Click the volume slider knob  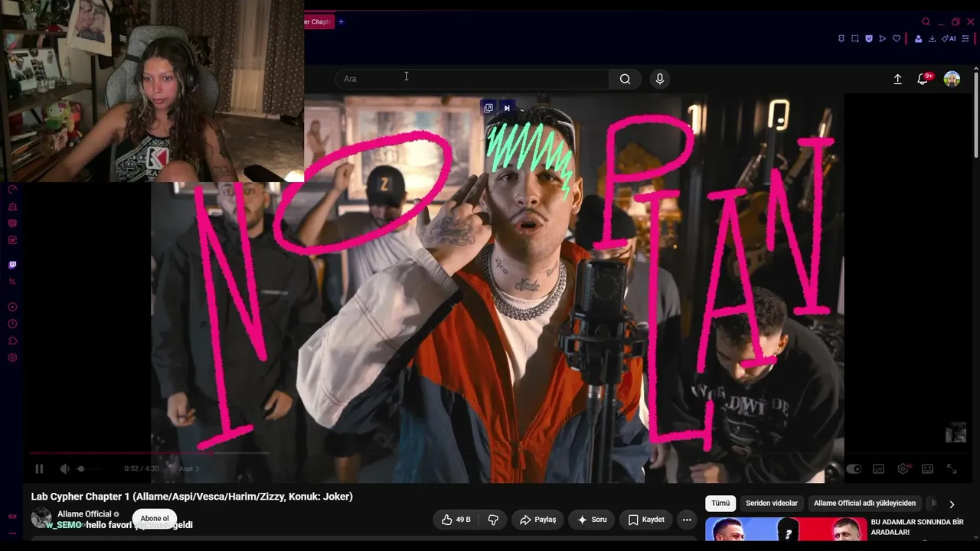[x=80, y=468]
